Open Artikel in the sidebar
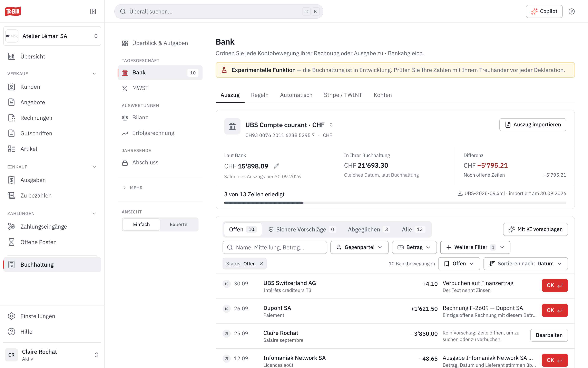 point(52,149)
